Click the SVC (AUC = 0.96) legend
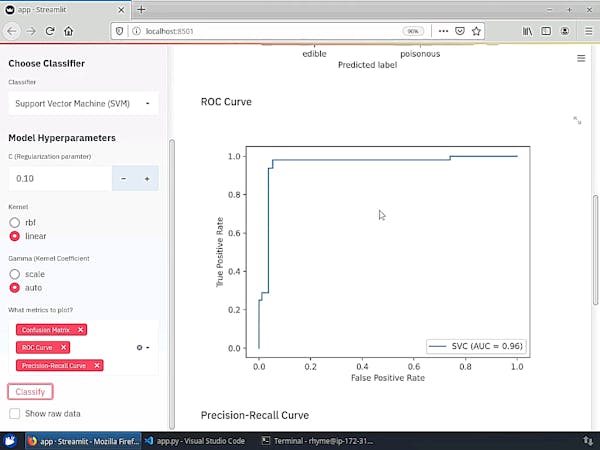 point(476,346)
